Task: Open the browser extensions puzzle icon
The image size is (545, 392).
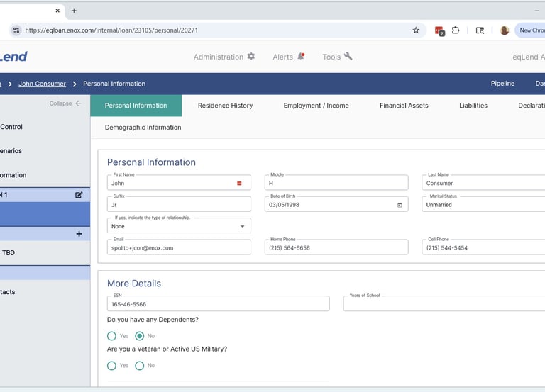Action: pos(456,30)
